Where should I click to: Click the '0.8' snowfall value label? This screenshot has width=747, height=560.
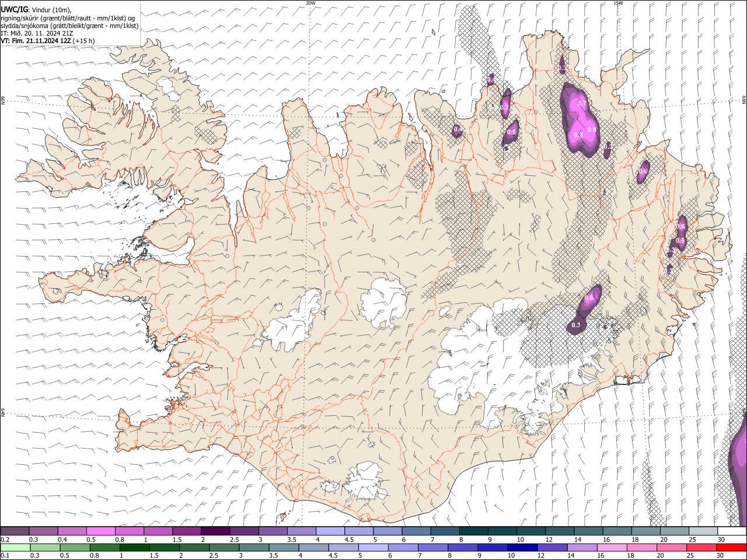click(592, 129)
